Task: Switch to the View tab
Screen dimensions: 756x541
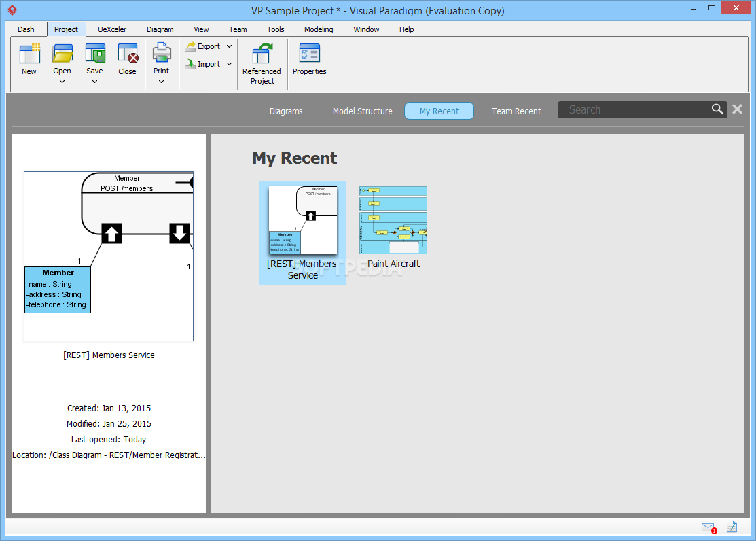Action: point(201,29)
